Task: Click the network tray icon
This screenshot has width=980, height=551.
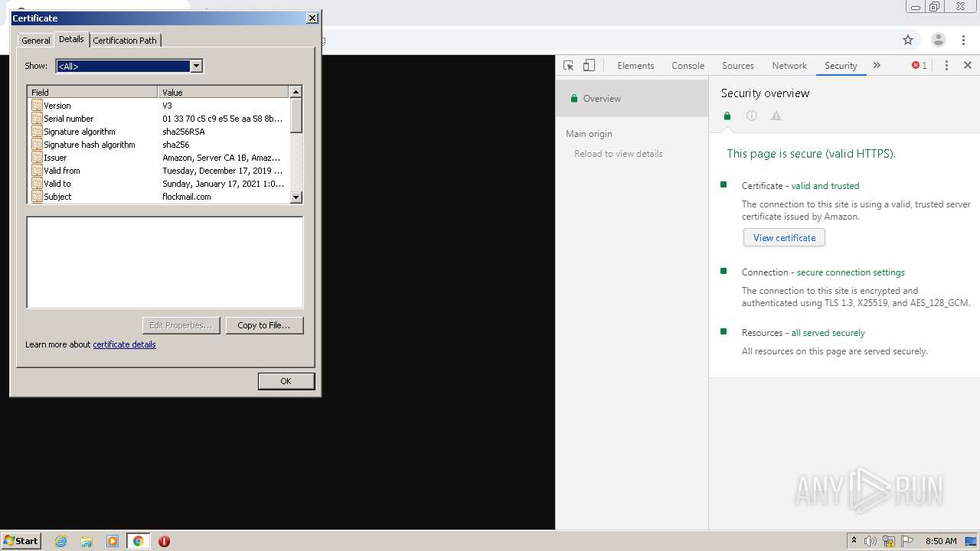Action: 889,541
